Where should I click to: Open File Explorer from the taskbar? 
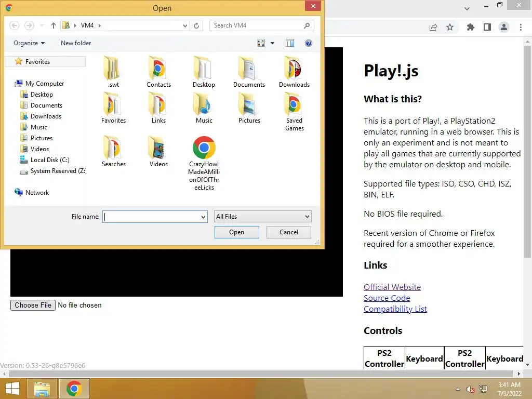(42, 389)
